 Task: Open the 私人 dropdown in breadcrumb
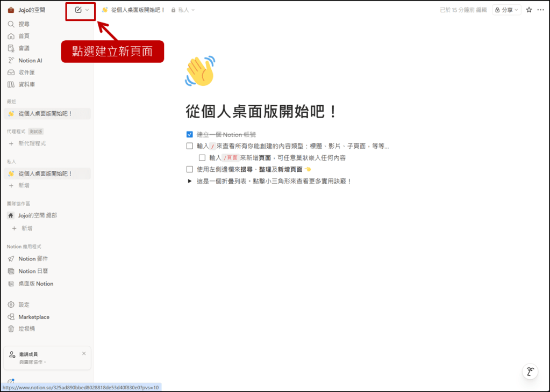183,10
